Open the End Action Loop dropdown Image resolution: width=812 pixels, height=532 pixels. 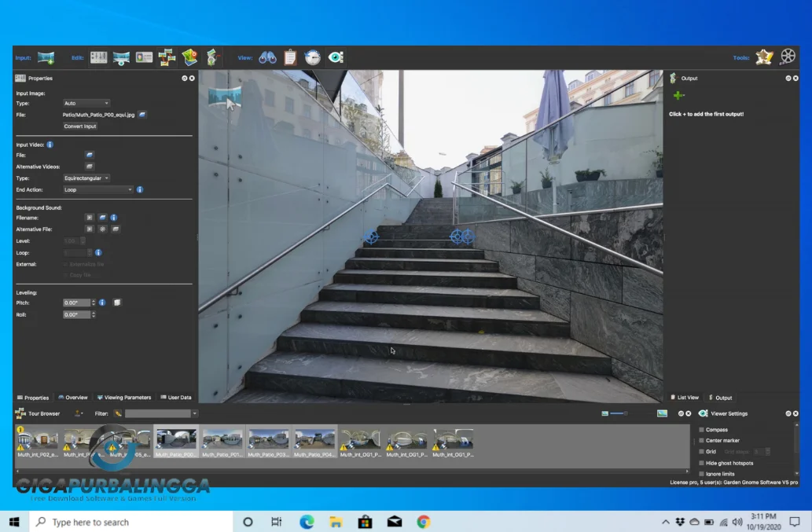click(x=97, y=189)
